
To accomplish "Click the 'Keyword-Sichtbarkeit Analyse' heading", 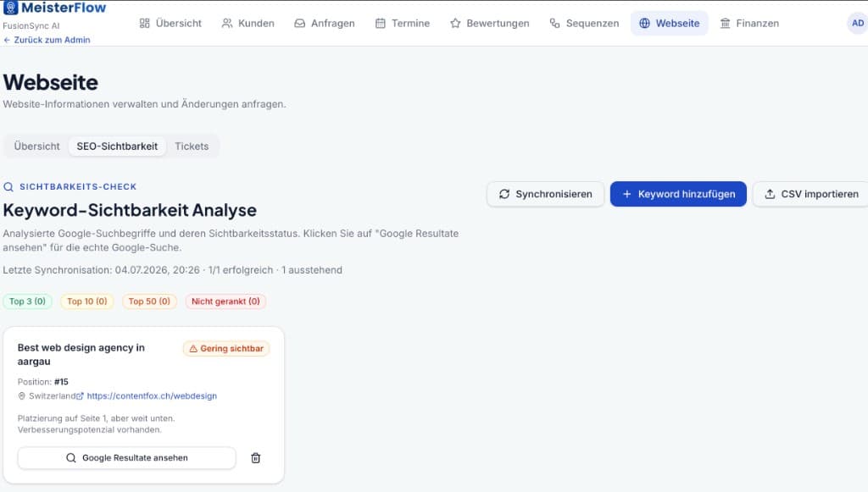I will pos(130,210).
